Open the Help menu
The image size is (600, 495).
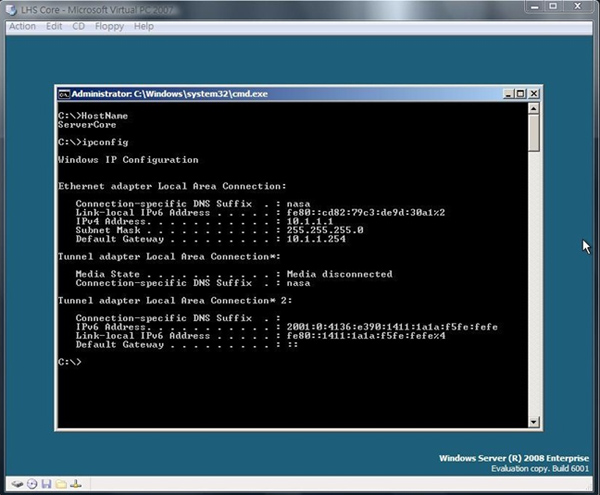point(144,26)
